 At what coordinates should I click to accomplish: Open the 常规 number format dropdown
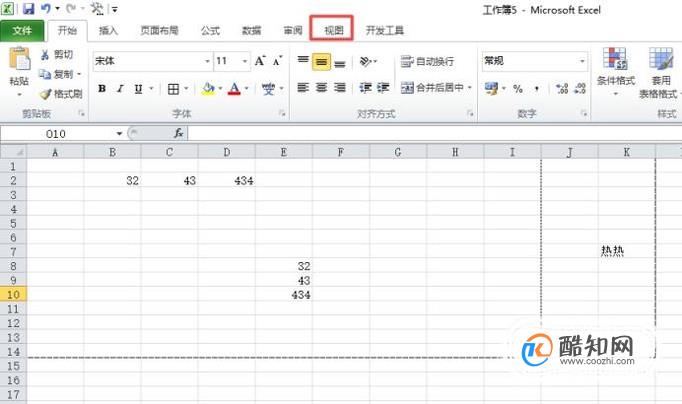tap(582, 61)
